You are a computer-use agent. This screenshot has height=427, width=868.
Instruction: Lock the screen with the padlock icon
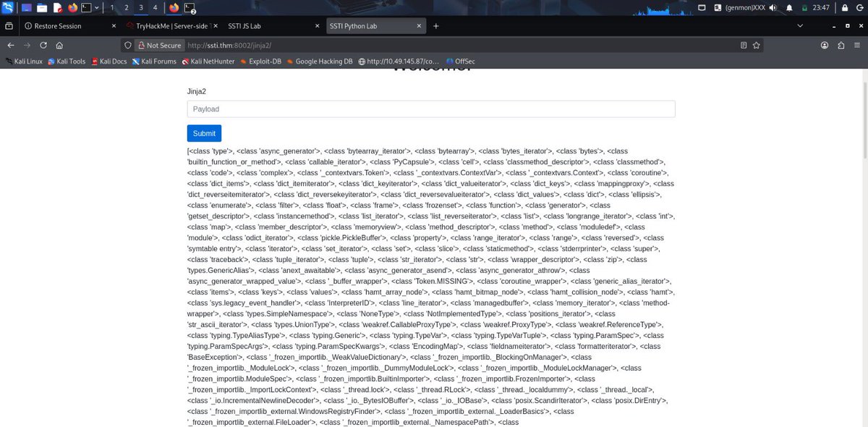pos(845,8)
